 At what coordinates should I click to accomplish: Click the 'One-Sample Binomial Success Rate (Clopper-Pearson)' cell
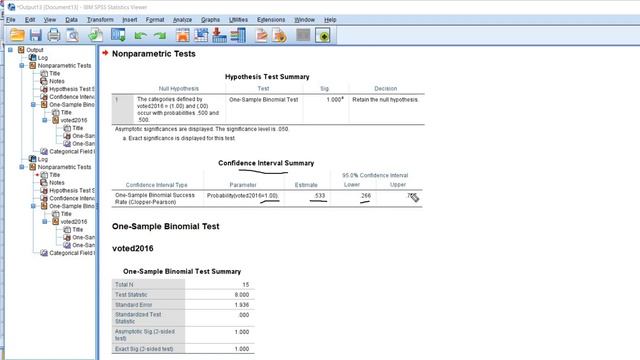tap(155, 198)
